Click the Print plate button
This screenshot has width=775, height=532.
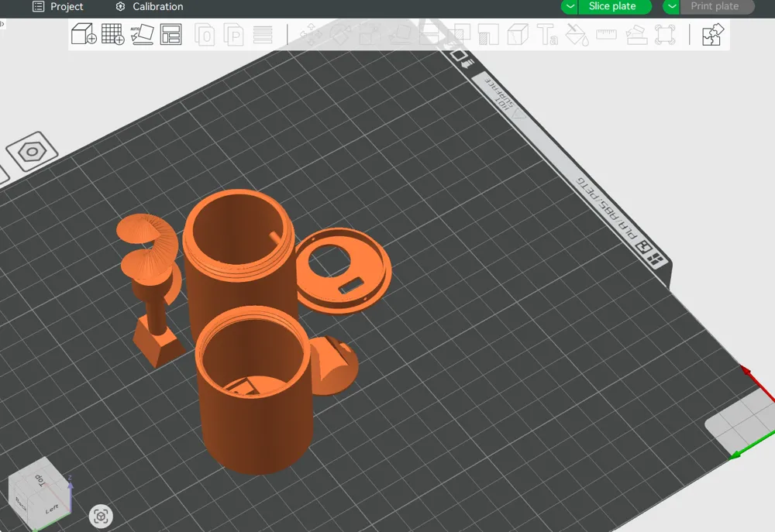click(x=715, y=6)
